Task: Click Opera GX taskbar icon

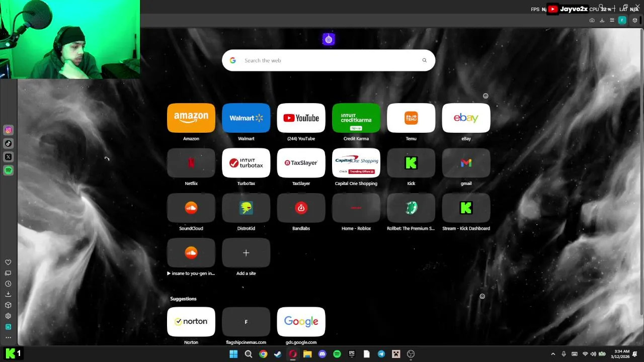Action: (x=292, y=354)
